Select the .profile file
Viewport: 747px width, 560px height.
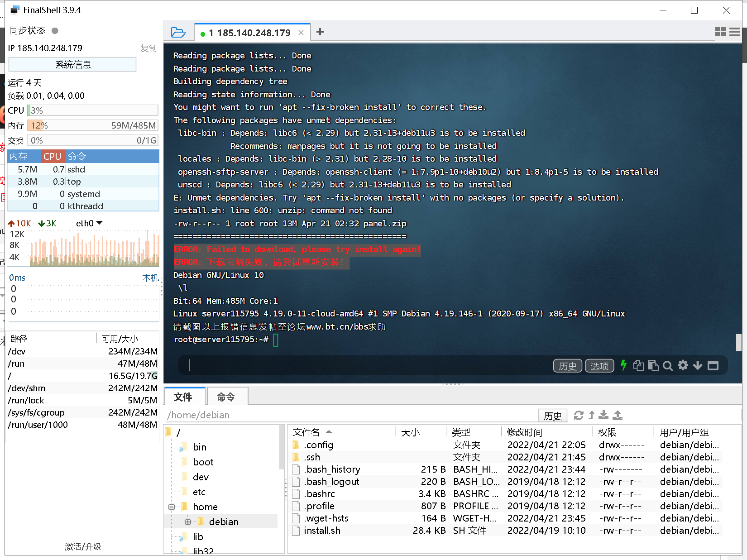505,506
